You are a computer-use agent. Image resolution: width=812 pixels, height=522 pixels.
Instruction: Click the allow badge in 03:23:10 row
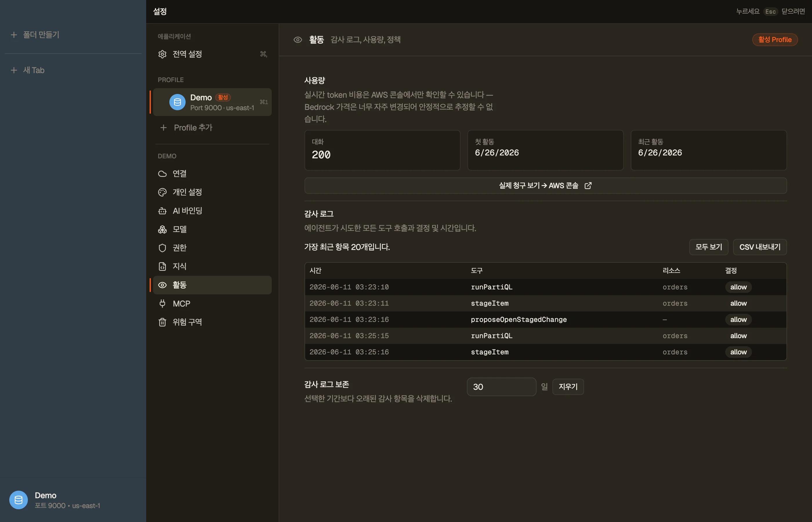(738, 287)
